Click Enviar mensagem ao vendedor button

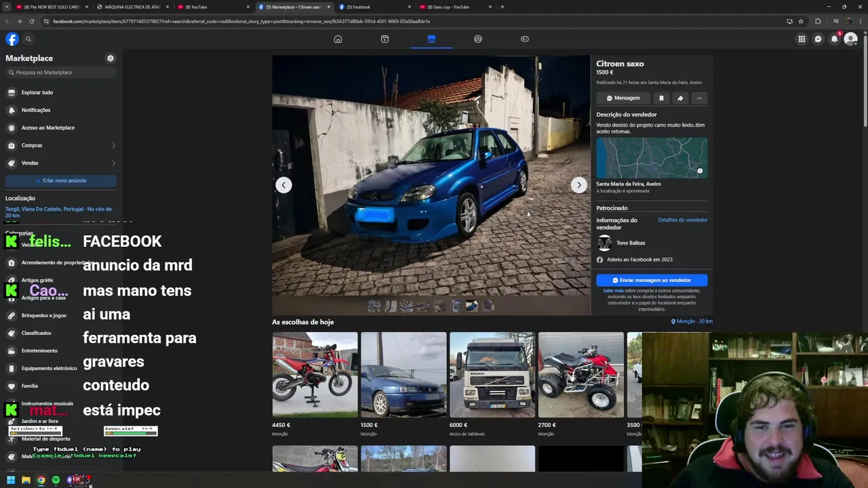[652, 280]
